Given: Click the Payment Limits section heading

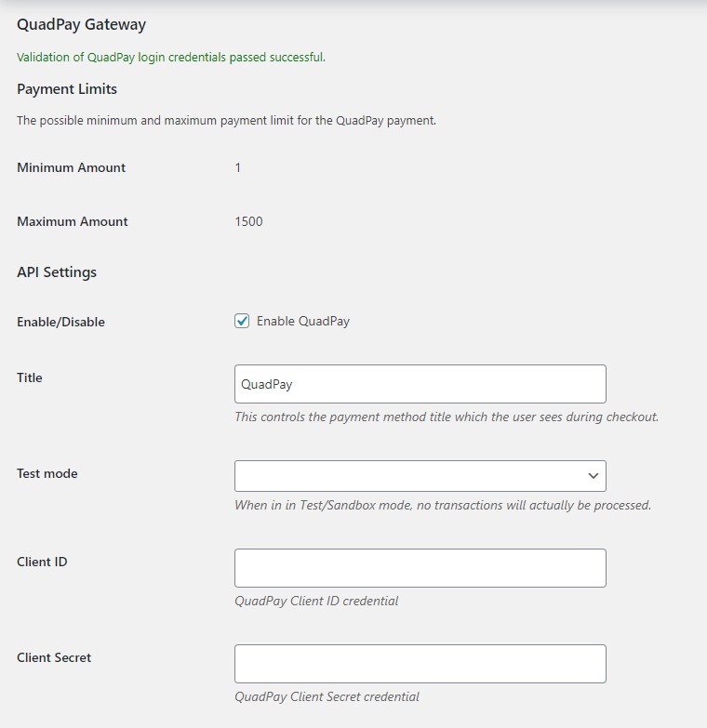Looking at the screenshot, I should pyautogui.click(x=67, y=88).
